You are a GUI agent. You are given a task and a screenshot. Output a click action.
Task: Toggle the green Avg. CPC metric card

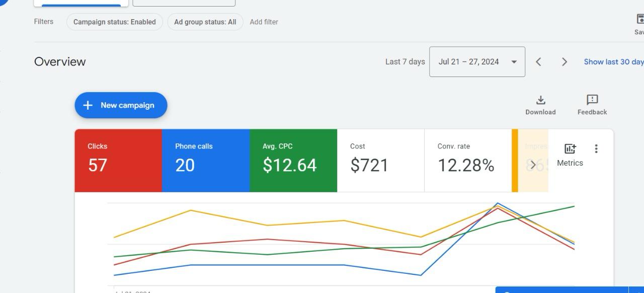tap(293, 161)
